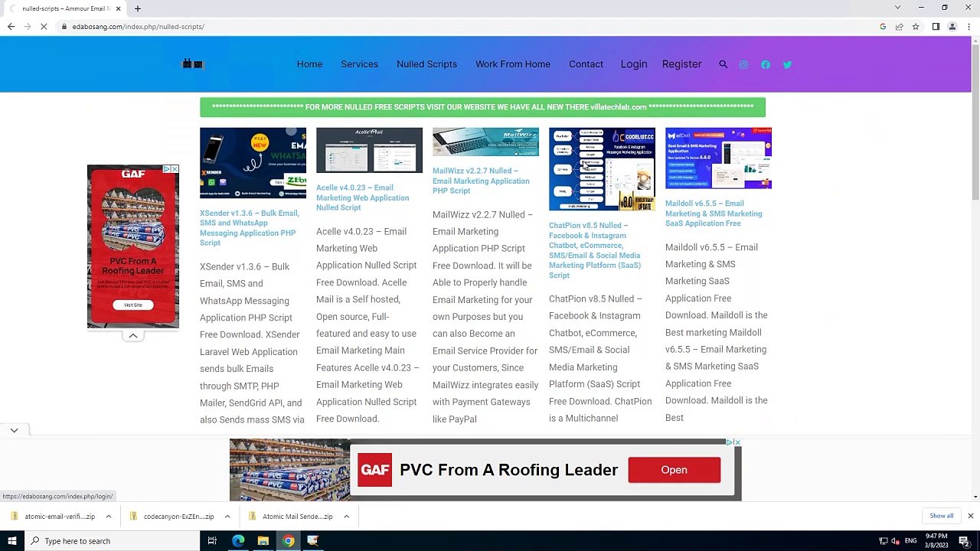The image size is (980, 551).
Task: Click the ChatPion post thumbnail
Action: (x=602, y=169)
